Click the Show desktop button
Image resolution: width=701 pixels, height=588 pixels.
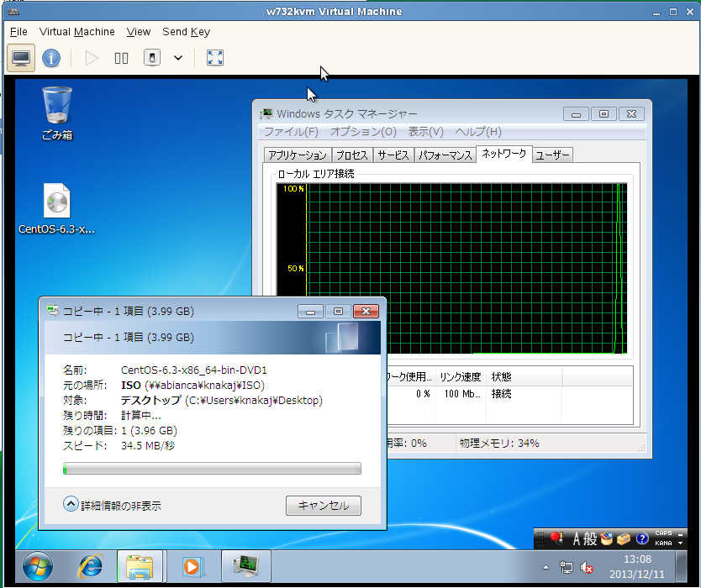[x=682, y=566]
